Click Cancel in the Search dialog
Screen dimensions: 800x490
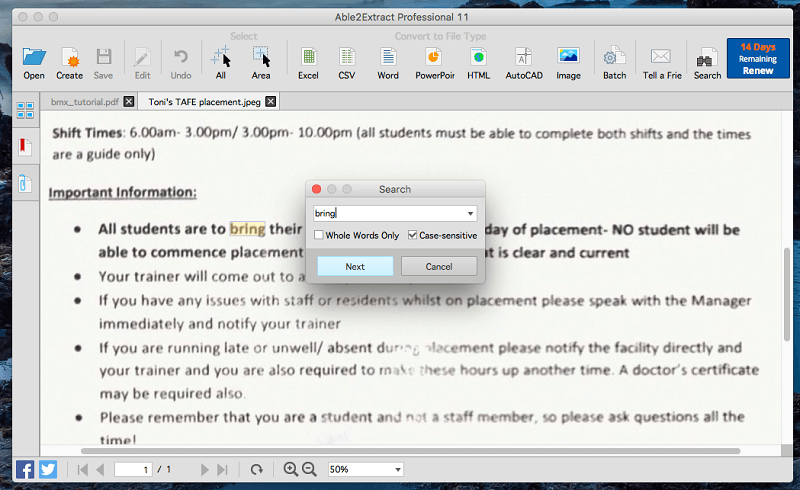click(x=439, y=266)
